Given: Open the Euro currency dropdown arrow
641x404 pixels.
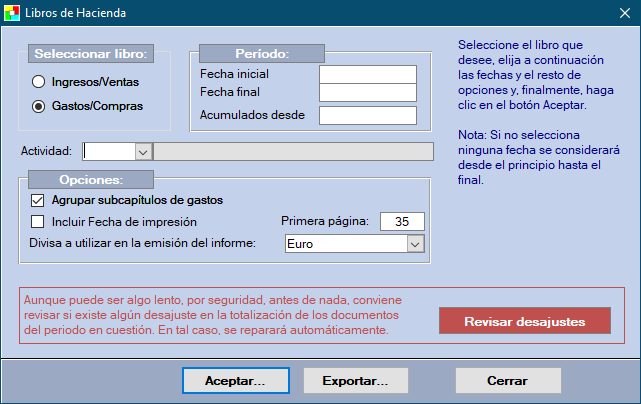Looking at the screenshot, I should pyautogui.click(x=415, y=244).
